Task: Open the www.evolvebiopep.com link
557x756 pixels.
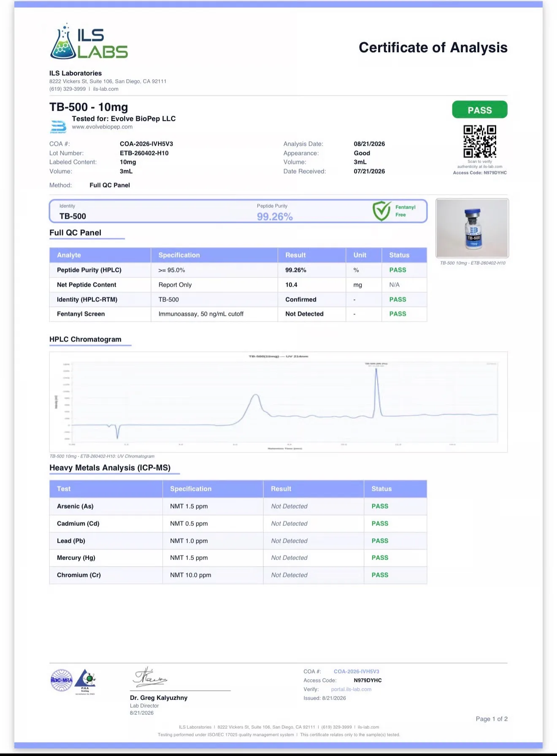Action: [102, 127]
